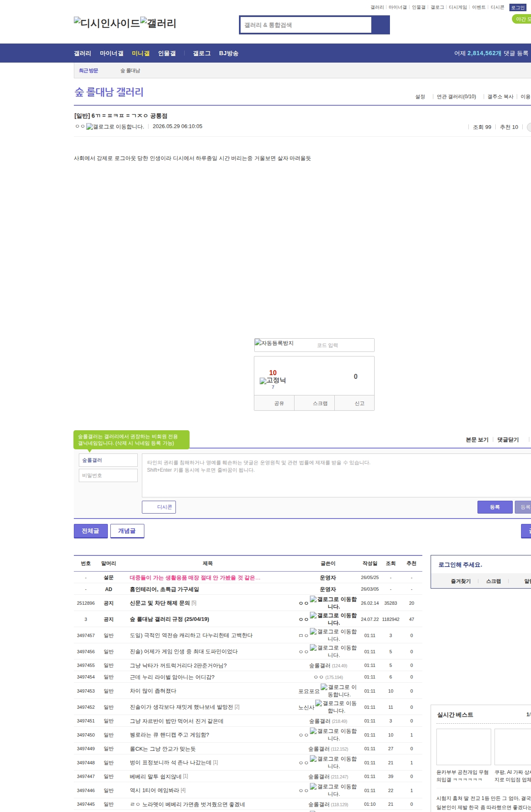Click post number 3497453

click(86, 691)
